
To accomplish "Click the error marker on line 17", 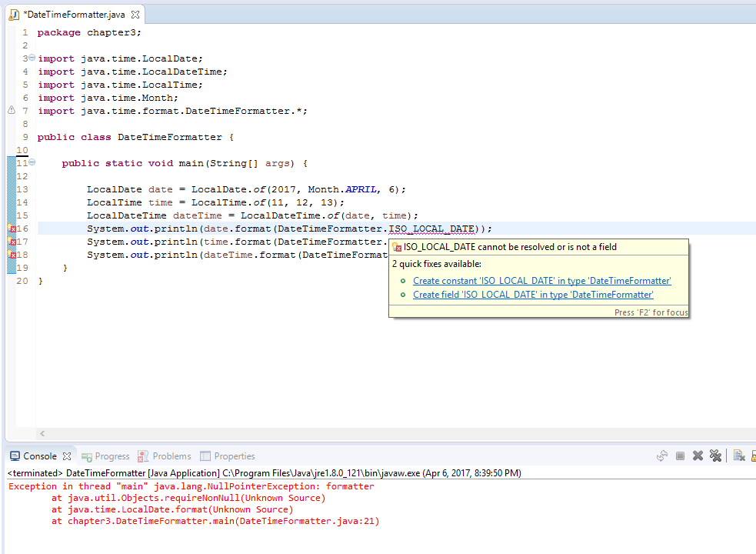I will point(12,242).
